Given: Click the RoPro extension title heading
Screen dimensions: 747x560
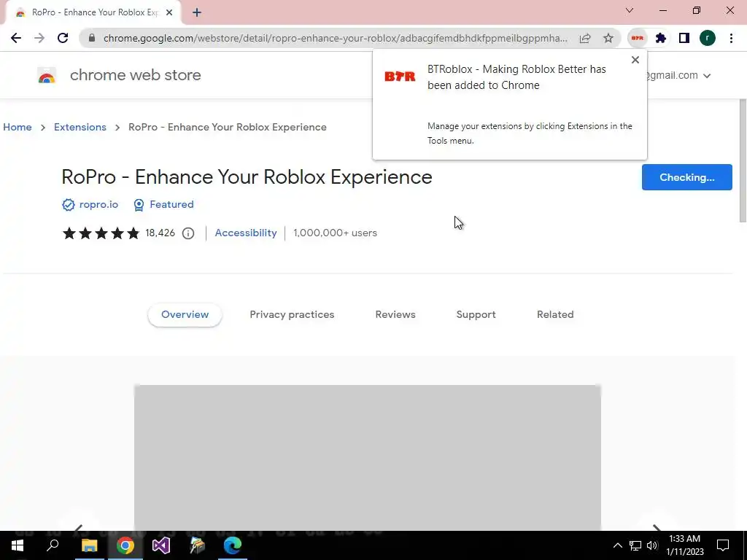Looking at the screenshot, I should point(247,177).
